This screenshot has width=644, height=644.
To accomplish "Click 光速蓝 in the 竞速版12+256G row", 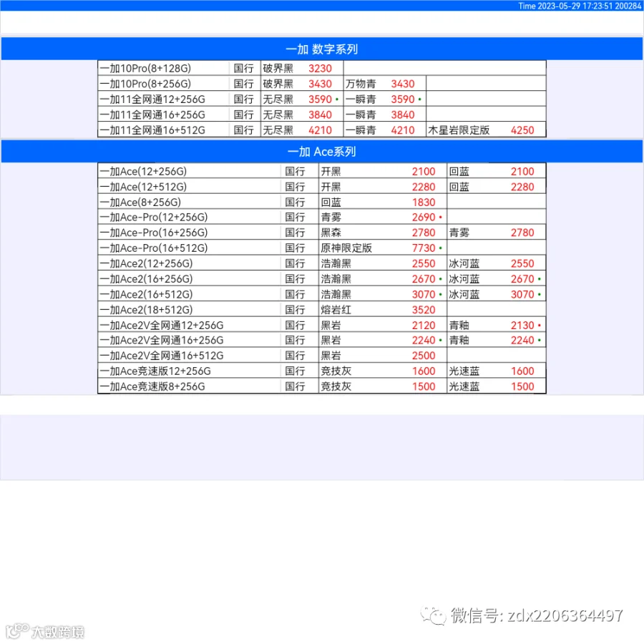I will pos(464,371).
